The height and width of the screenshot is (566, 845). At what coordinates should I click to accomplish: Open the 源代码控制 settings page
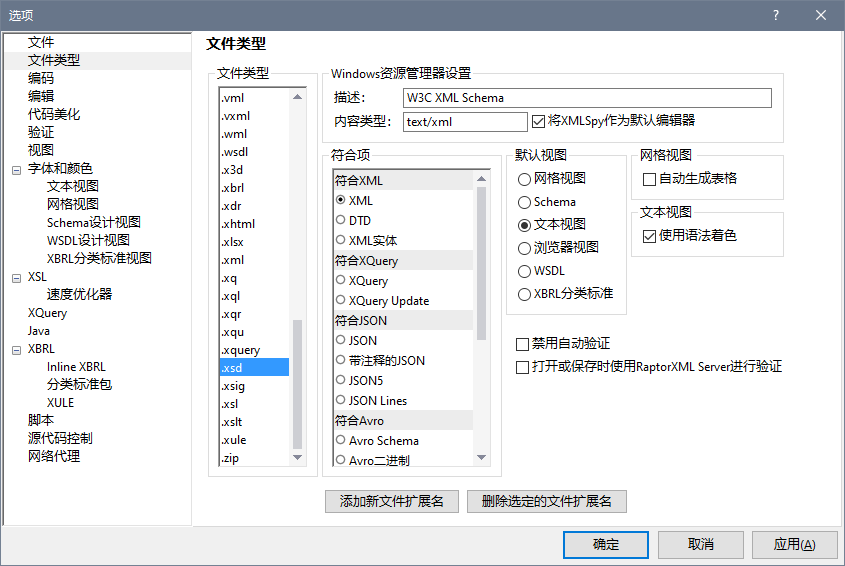60,438
